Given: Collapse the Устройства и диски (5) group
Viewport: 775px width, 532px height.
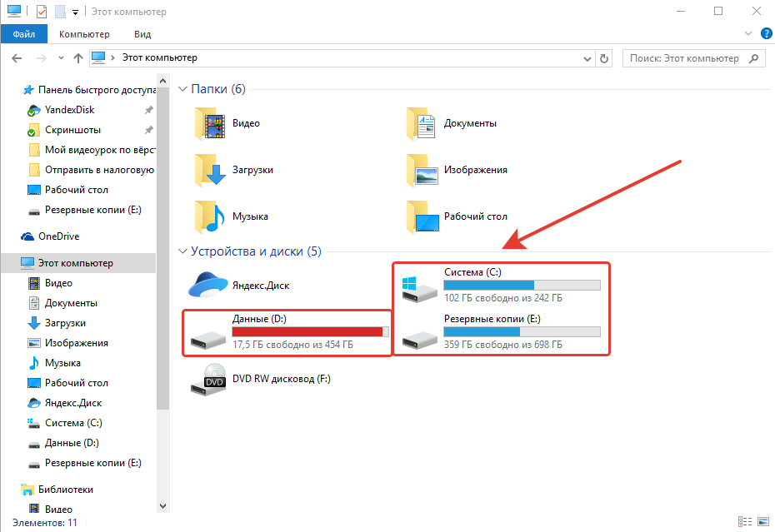Looking at the screenshot, I should [183, 251].
